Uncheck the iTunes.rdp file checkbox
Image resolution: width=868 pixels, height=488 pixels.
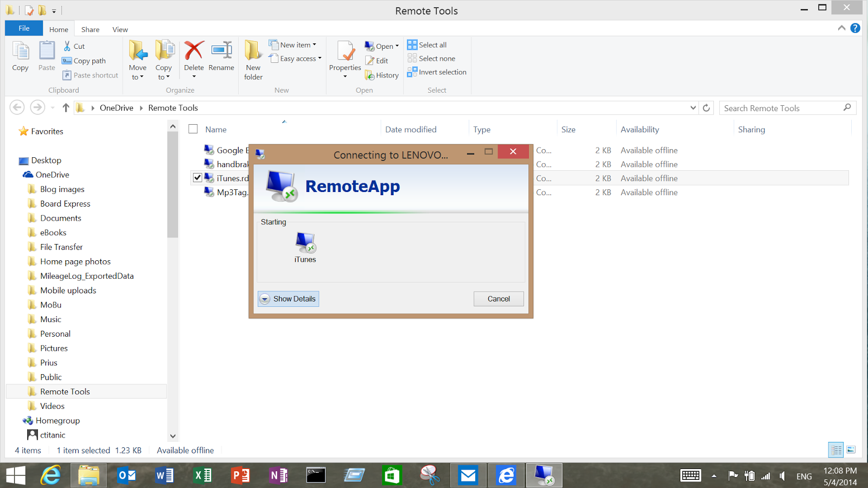pyautogui.click(x=197, y=178)
